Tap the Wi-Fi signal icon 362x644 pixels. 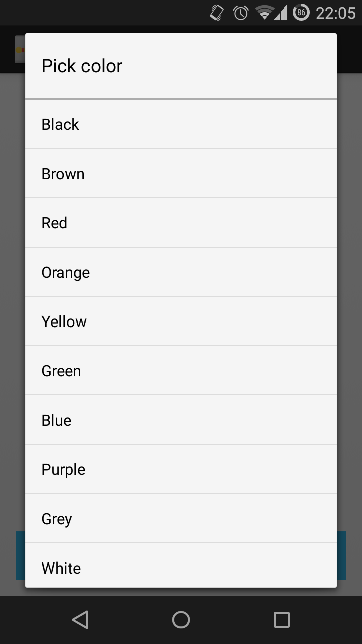coord(265,13)
